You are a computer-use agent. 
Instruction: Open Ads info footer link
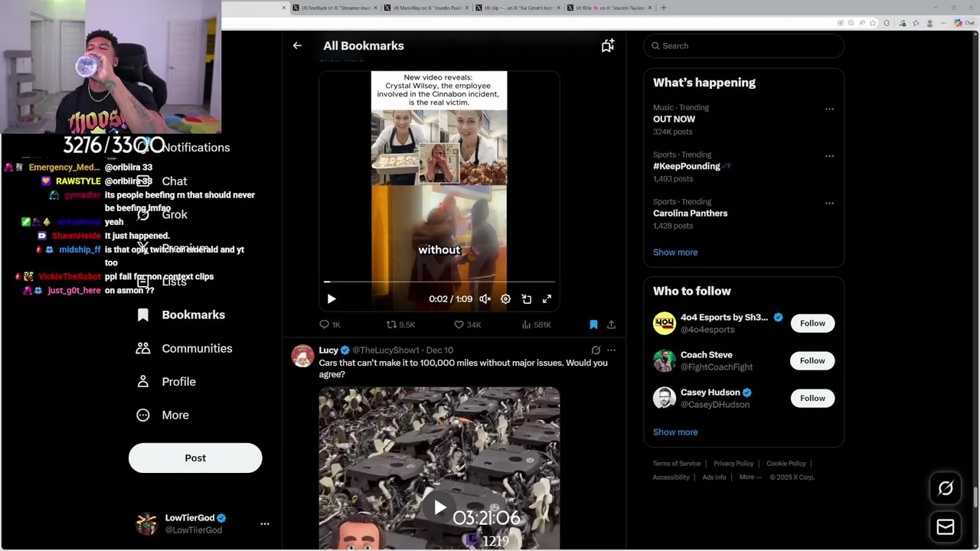[714, 478]
